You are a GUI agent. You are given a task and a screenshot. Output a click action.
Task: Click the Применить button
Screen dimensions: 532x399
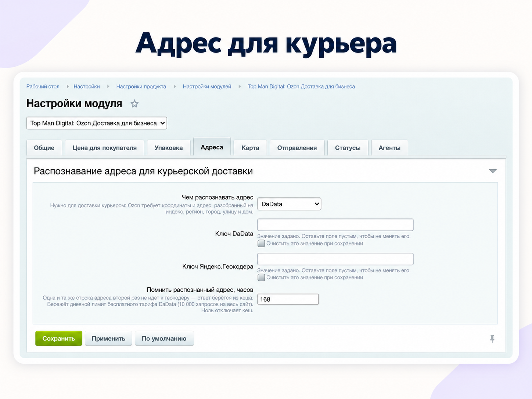108,338
